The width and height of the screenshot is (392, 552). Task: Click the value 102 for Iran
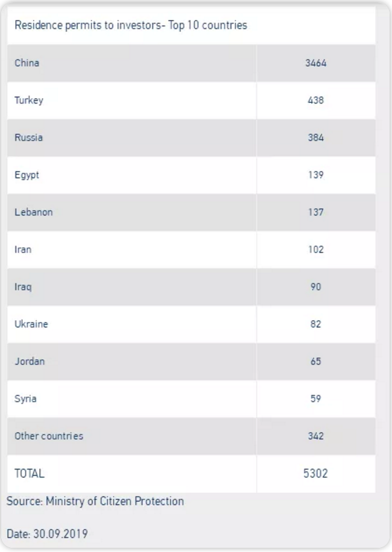(x=316, y=249)
